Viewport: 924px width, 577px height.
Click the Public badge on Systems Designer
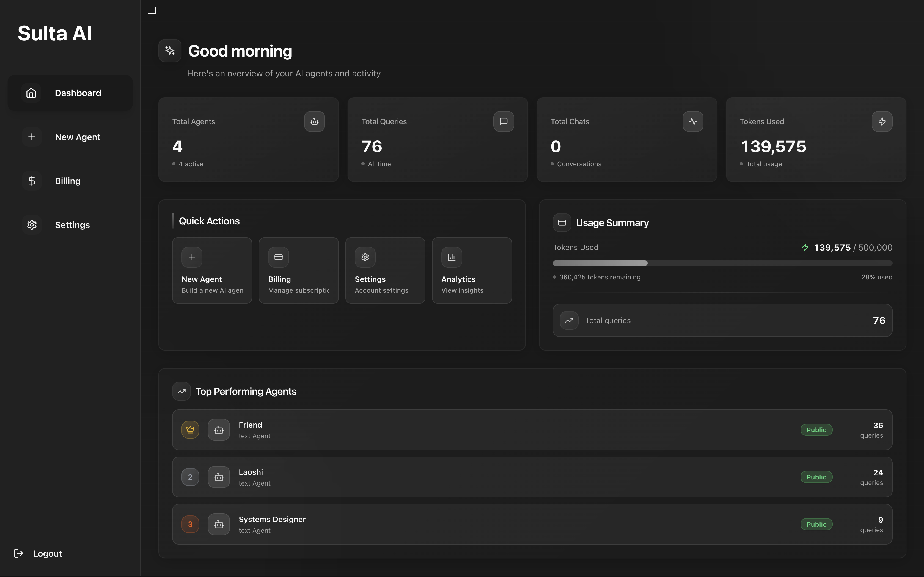coord(816,524)
